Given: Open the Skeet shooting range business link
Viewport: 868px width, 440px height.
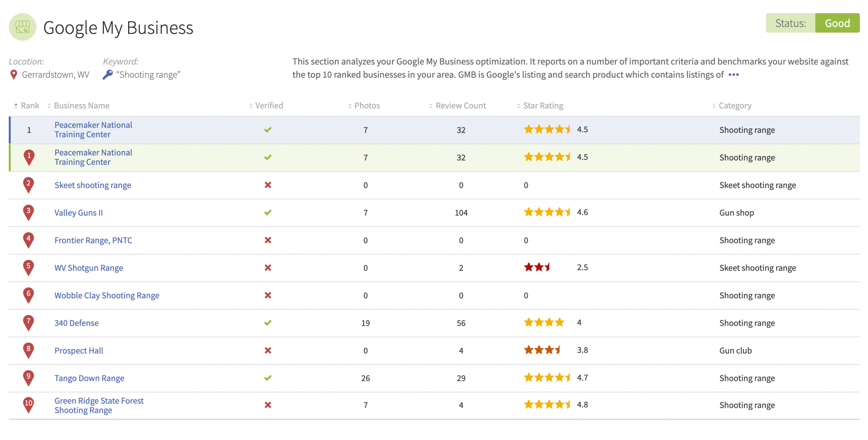Looking at the screenshot, I should coord(93,185).
